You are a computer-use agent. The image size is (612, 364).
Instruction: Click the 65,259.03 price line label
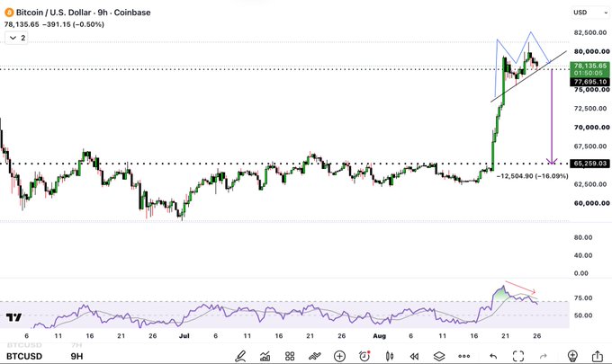[x=589, y=164]
